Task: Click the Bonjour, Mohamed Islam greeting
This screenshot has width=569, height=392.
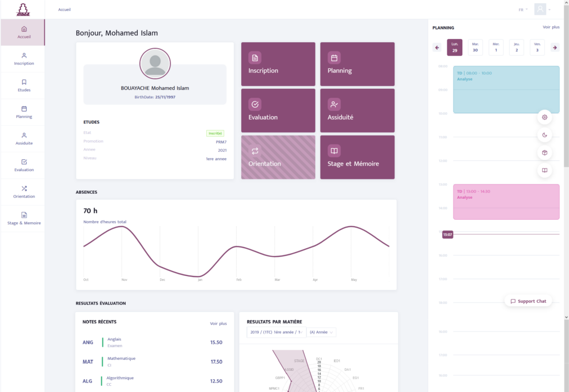Action: pyautogui.click(x=117, y=33)
